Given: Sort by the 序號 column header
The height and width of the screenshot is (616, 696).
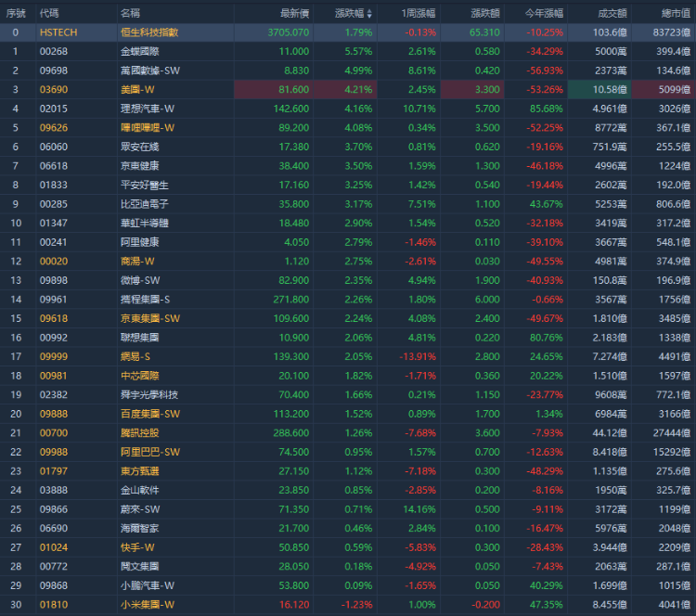Looking at the screenshot, I should (16, 14).
